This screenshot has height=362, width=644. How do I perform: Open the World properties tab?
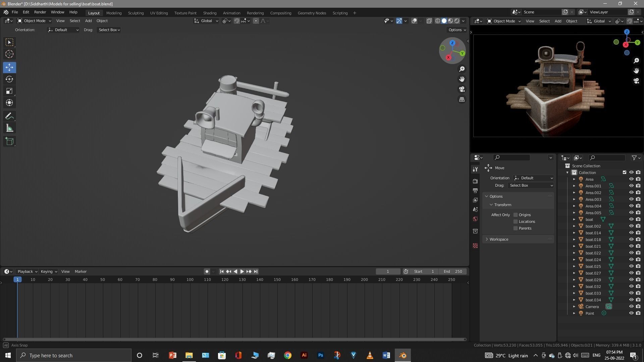[x=475, y=219]
